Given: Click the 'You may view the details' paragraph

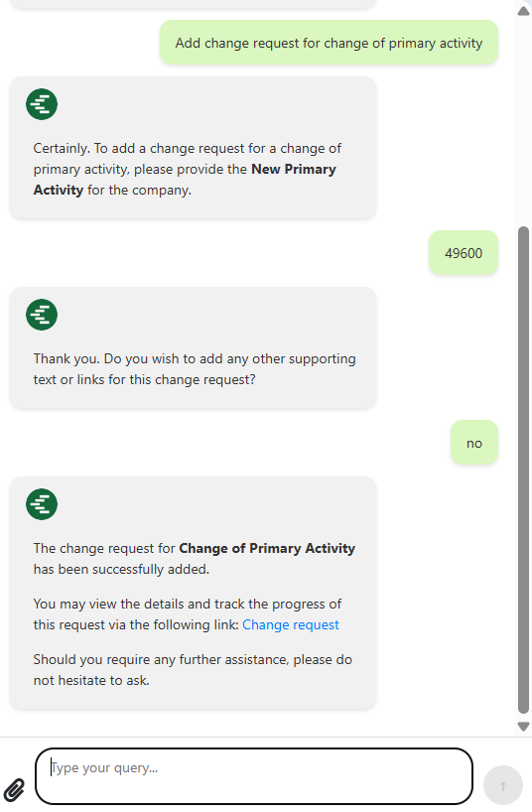Looking at the screenshot, I should click(x=188, y=614).
